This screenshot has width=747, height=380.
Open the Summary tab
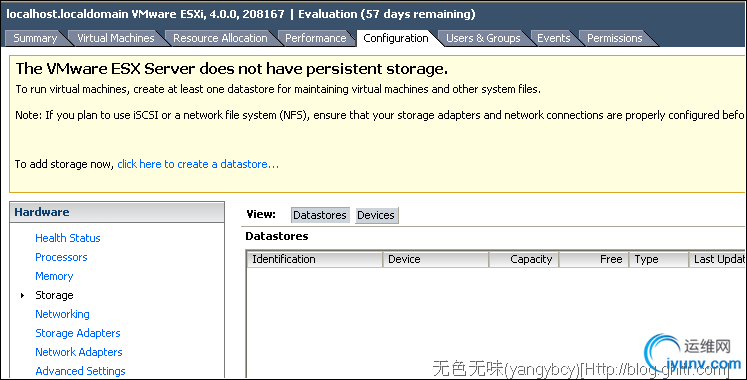tap(35, 38)
